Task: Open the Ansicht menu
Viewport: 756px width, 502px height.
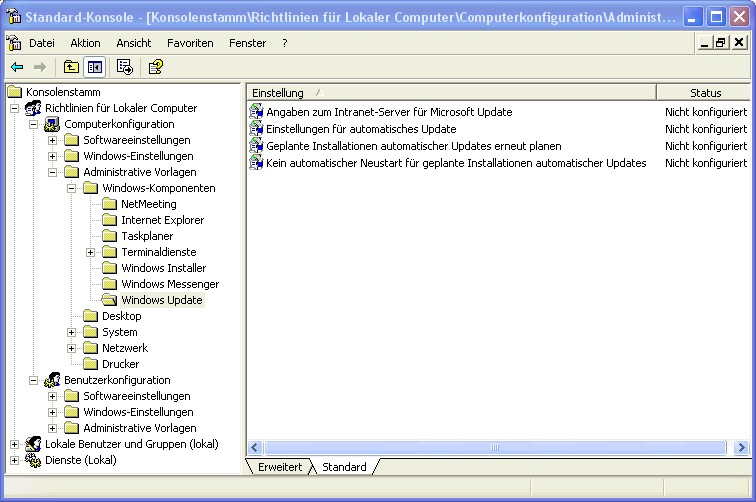Action: (x=134, y=43)
